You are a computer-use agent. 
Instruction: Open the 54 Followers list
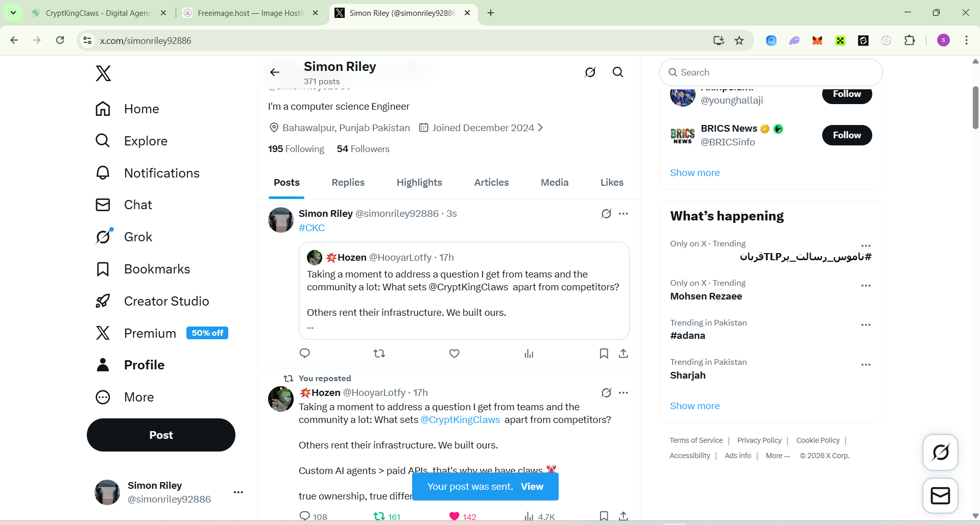pyautogui.click(x=363, y=149)
